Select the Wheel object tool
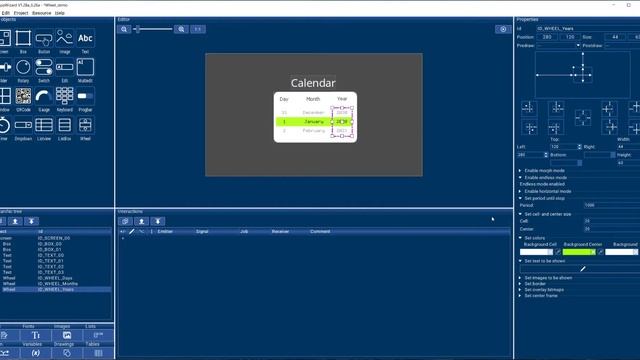The image size is (640, 360). click(x=85, y=125)
